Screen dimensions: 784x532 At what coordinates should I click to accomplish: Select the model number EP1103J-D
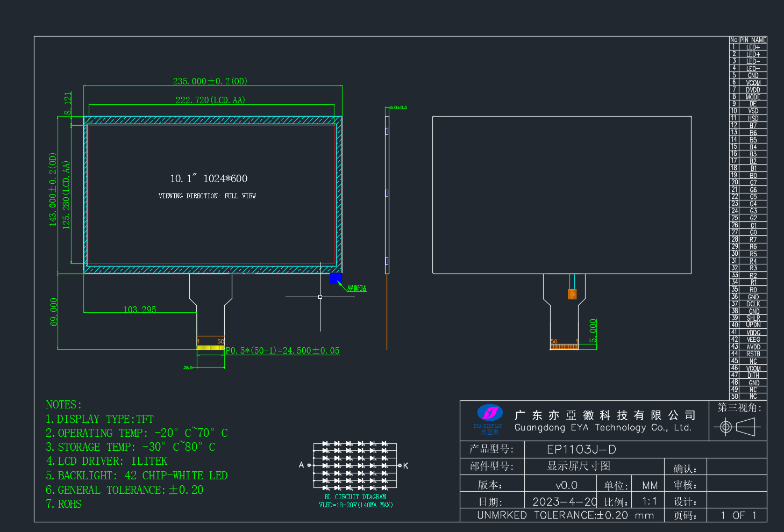tap(581, 449)
